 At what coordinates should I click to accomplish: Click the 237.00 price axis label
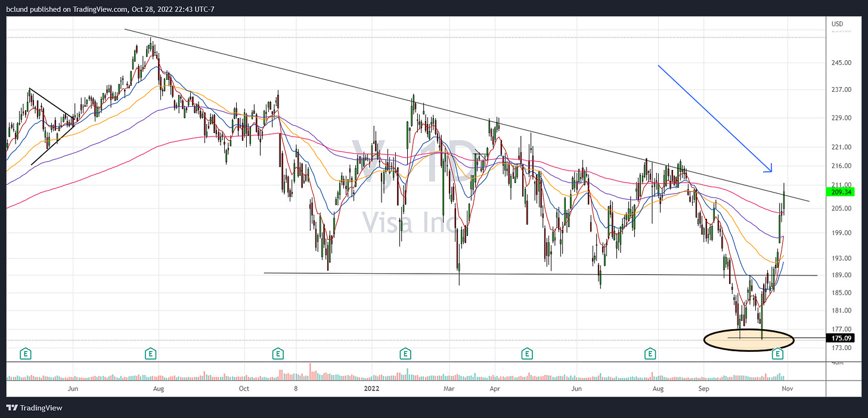click(841, 89)
